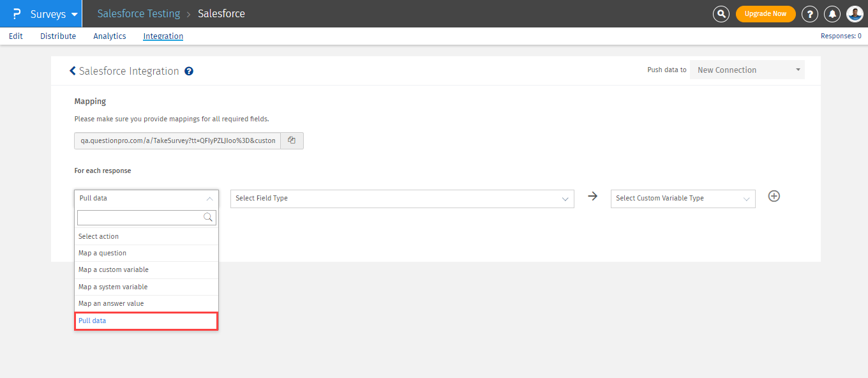Copy the survey URL with copy icon

292,140
